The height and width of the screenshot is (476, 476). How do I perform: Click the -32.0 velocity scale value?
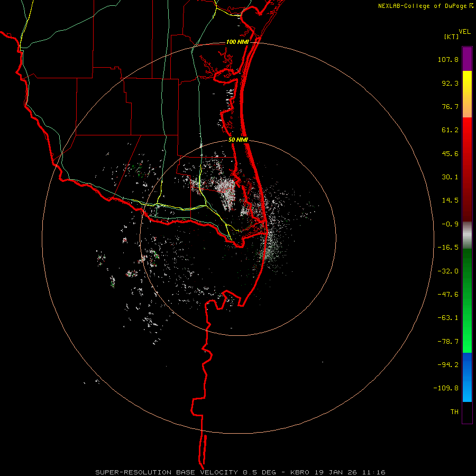pyautogui.click(x=448, y=271)
